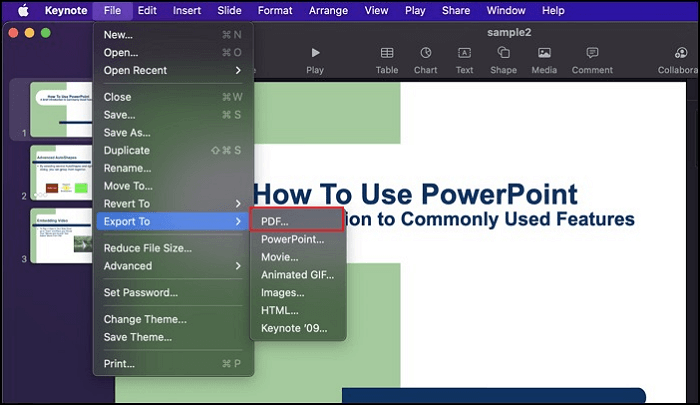Viewport: 700px width, 405px height.
Task: Click New... in File menu
Action: pos(172,35)
